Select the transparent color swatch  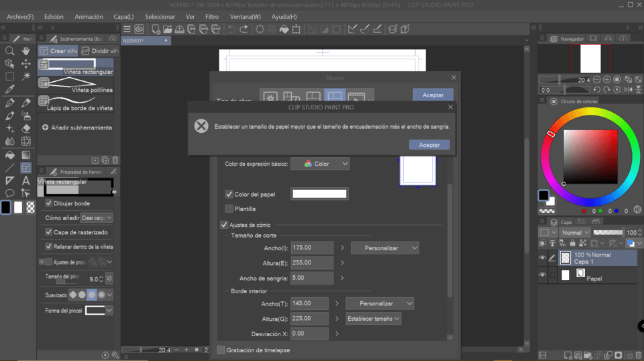click(x=30, y=207)
